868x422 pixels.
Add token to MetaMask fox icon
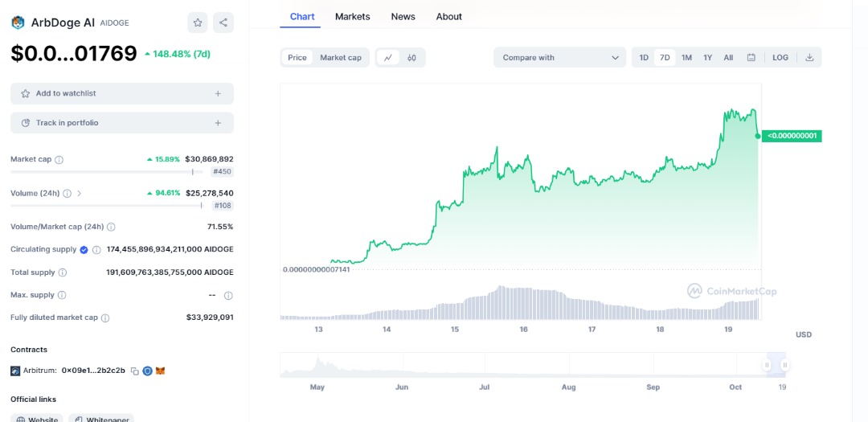[x=161, y=371]
